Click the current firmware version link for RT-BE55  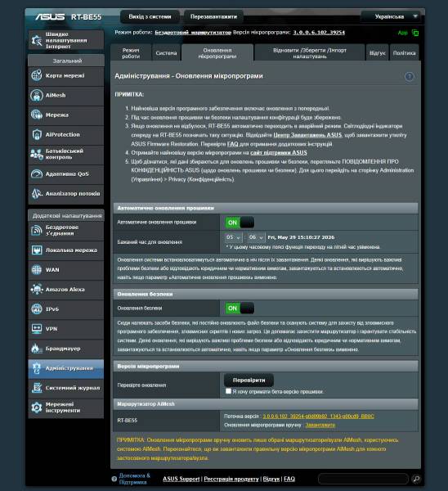point(318,417)
